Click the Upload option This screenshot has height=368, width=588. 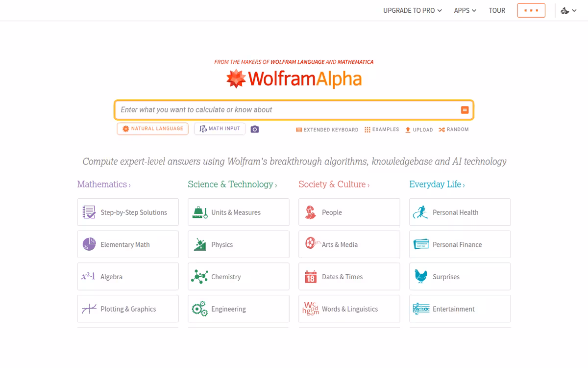click(419, 130)
